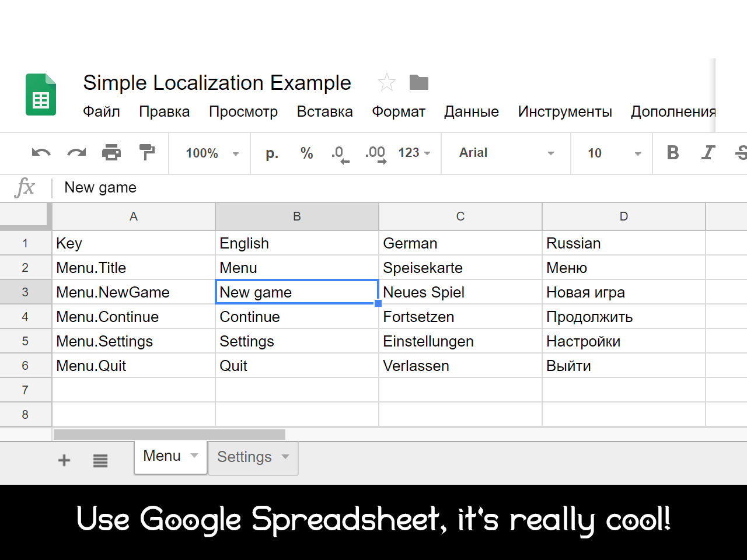
Task: Select the cell containing Menu.Title
Action: tap(134, 268)
